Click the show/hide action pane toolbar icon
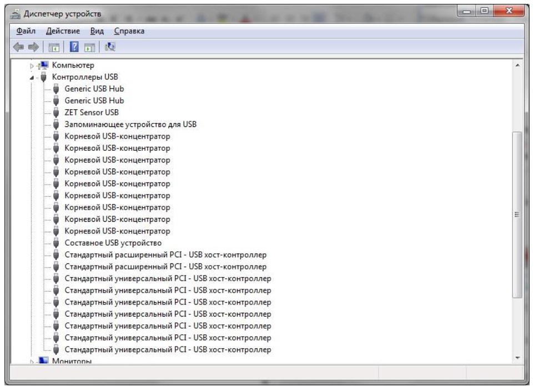Viewport: 534px width, 392px height. point(89,47)
